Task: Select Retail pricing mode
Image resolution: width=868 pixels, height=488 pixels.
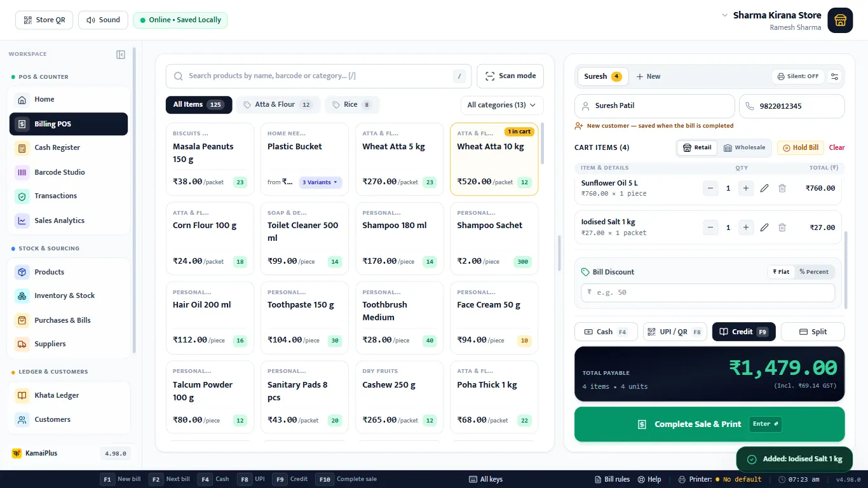Action: pyautogui.click(x=697, y=147)
